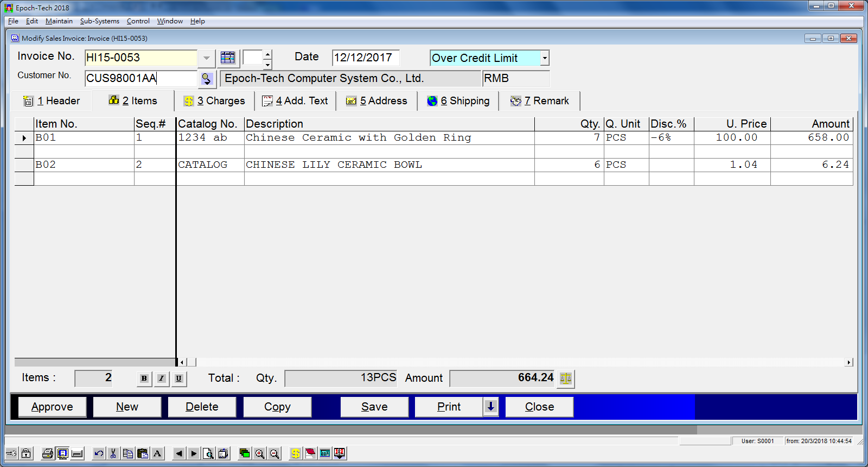
Task: Click the New button
Action: (x=127, y=407)
